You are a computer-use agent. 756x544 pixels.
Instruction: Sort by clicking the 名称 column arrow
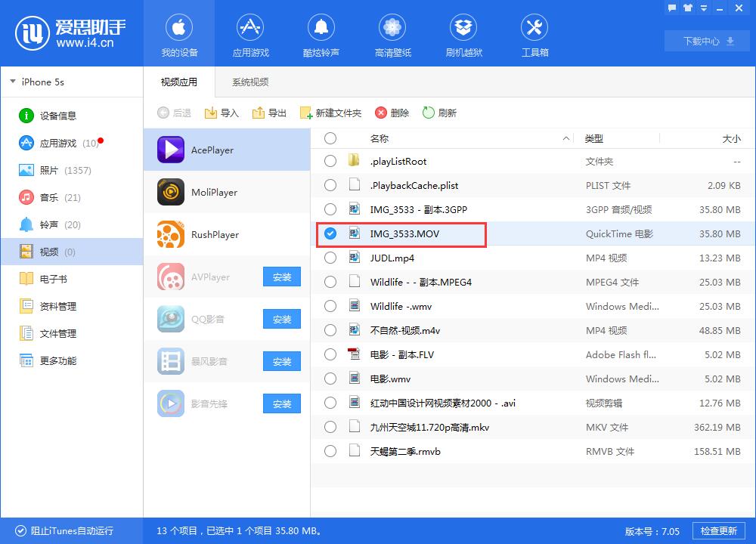point(564,139)
